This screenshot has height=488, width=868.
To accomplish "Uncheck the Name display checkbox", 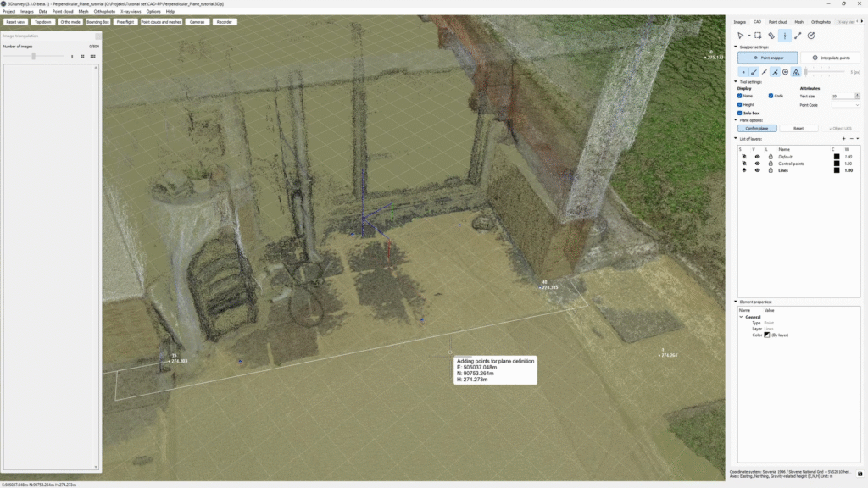I will pyautogui.click(x=739, y=96).
